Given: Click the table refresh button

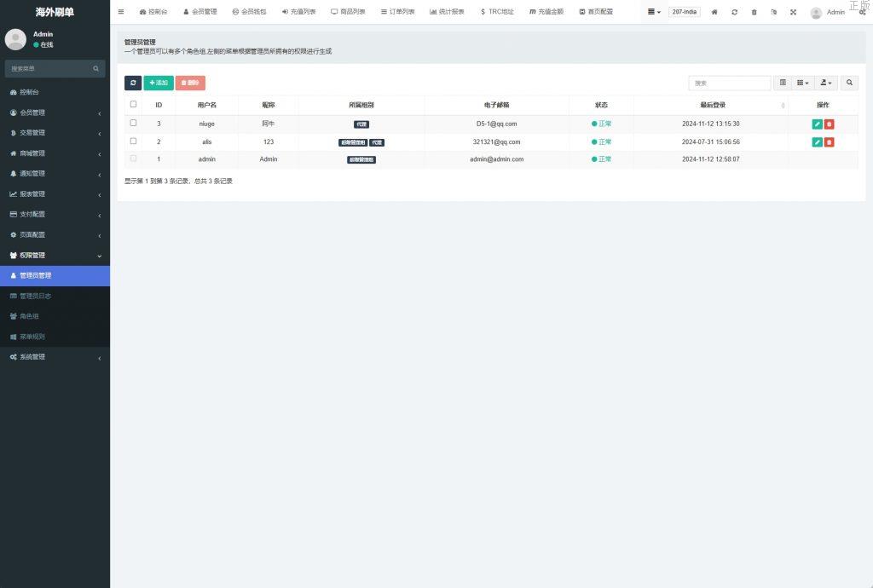Looking at the screenshot, I should click(x=133, y=83).
